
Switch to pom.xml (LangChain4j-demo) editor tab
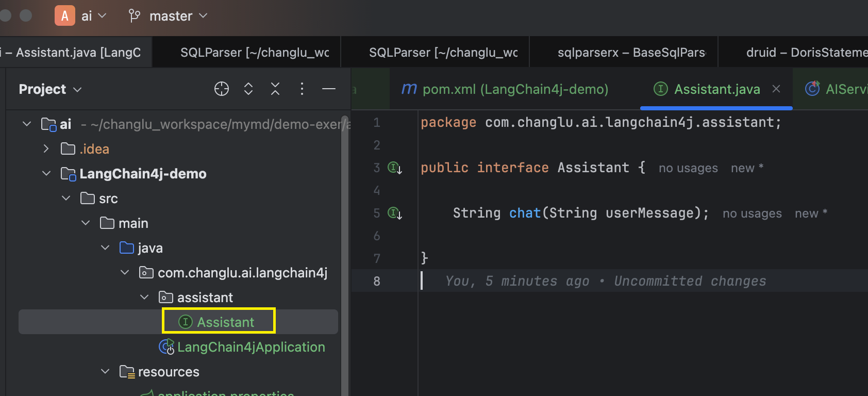pyautogui.click(x=505, y=89)
